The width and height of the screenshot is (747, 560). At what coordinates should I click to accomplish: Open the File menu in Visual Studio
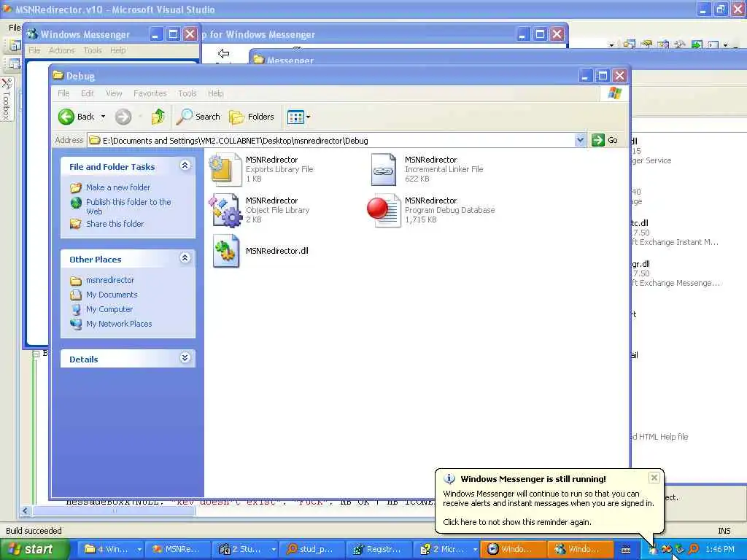point(15,28)
